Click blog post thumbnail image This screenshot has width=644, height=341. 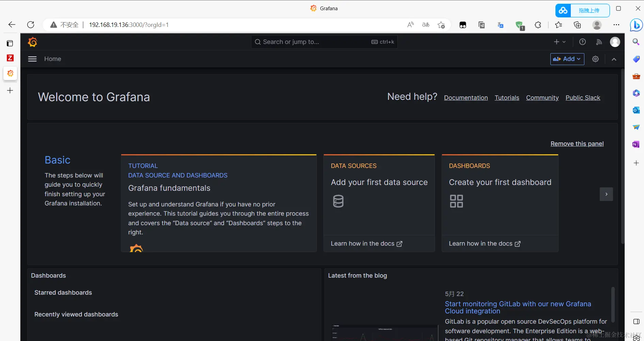384,332
